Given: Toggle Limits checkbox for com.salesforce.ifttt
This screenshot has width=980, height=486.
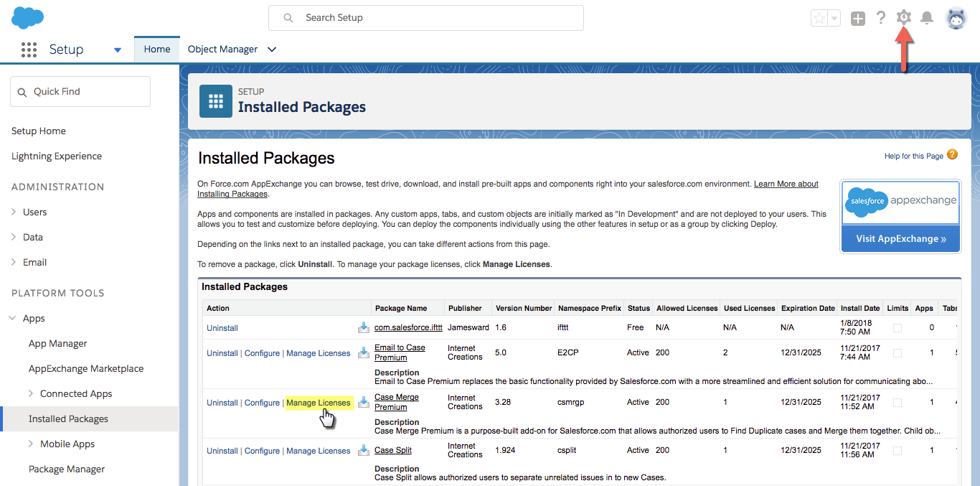Looking at the screenshot, I should (x=897, y=327).
